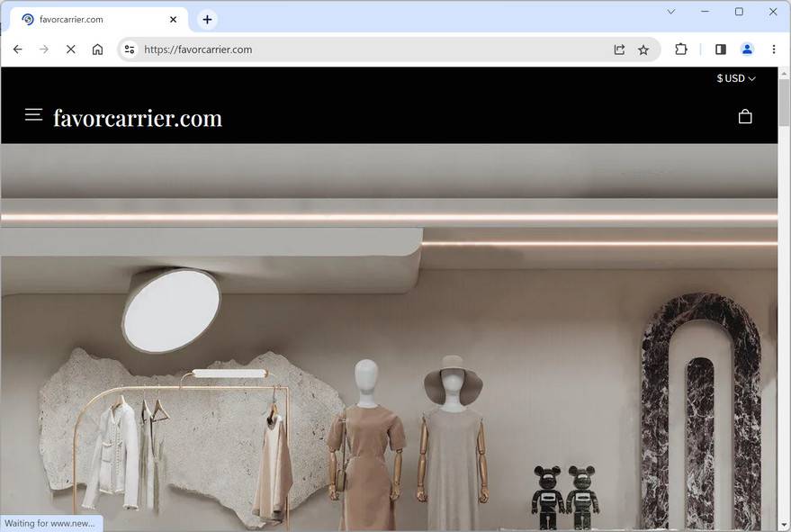Click the page vertical scrollbar thumb
The image size is (791, 532).
pyautogui.click(x=784, y=103)
